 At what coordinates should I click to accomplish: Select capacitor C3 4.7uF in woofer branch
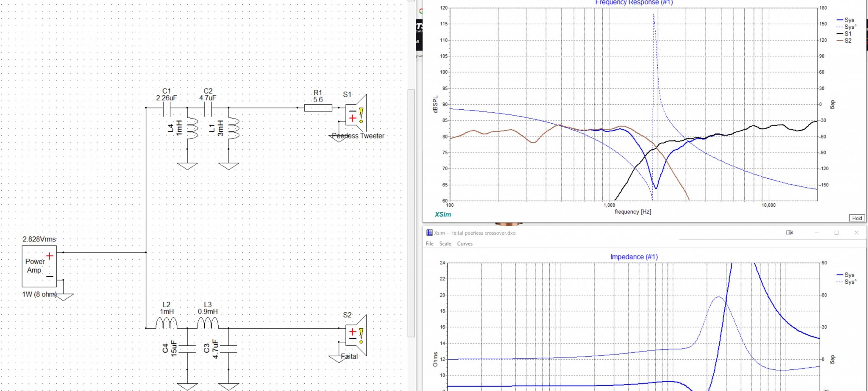229,349
